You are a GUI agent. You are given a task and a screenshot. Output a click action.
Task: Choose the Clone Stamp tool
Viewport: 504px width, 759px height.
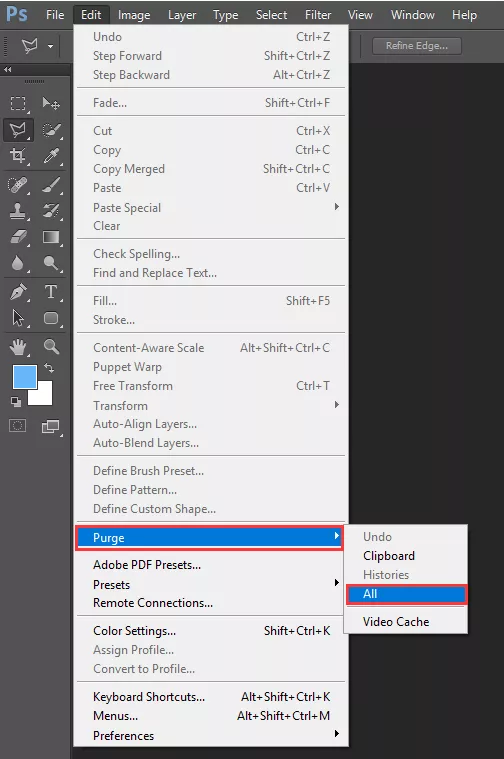click(18, 211)
